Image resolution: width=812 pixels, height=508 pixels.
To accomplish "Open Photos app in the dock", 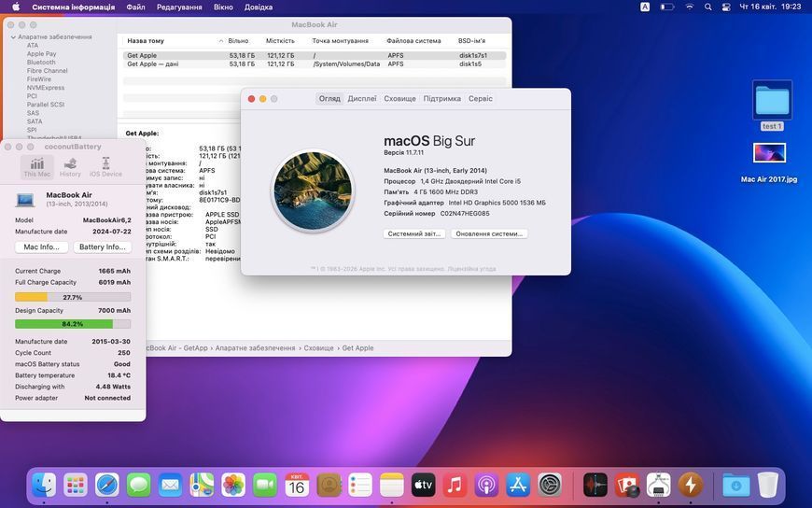I will point(233,486).
